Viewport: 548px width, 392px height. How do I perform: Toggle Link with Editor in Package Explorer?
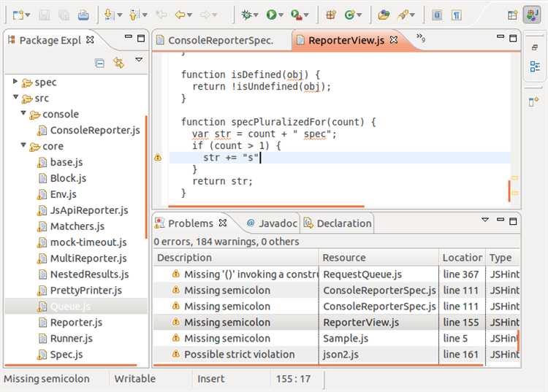[x=119, y=63]
